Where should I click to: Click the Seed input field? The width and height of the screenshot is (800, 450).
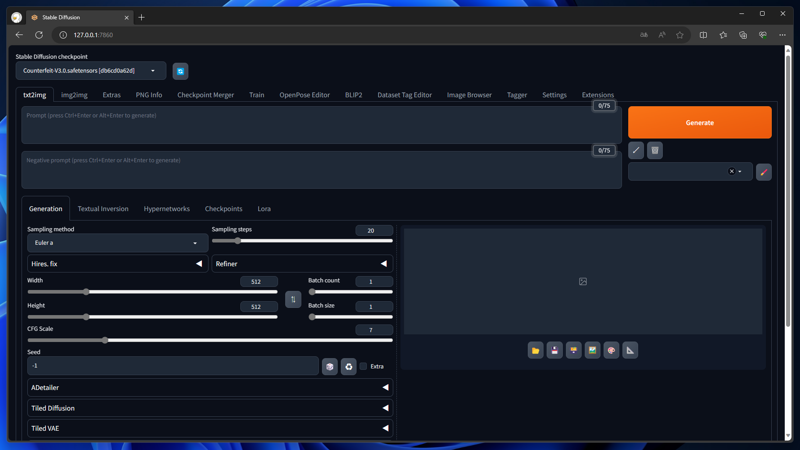click(173, 366)
